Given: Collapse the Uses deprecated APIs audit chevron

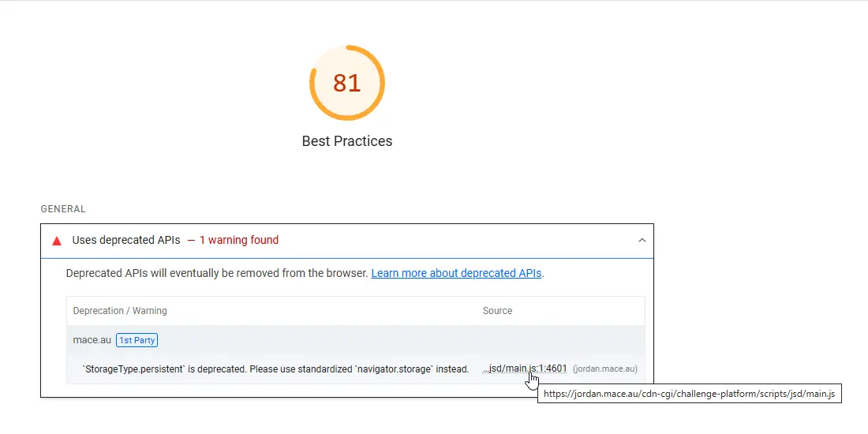Looking at the screenshot, I should click(x=642, y=240).
